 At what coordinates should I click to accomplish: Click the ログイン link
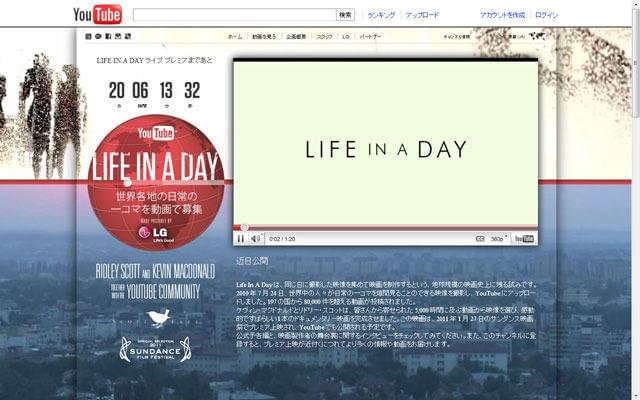[x=546, y=15]
